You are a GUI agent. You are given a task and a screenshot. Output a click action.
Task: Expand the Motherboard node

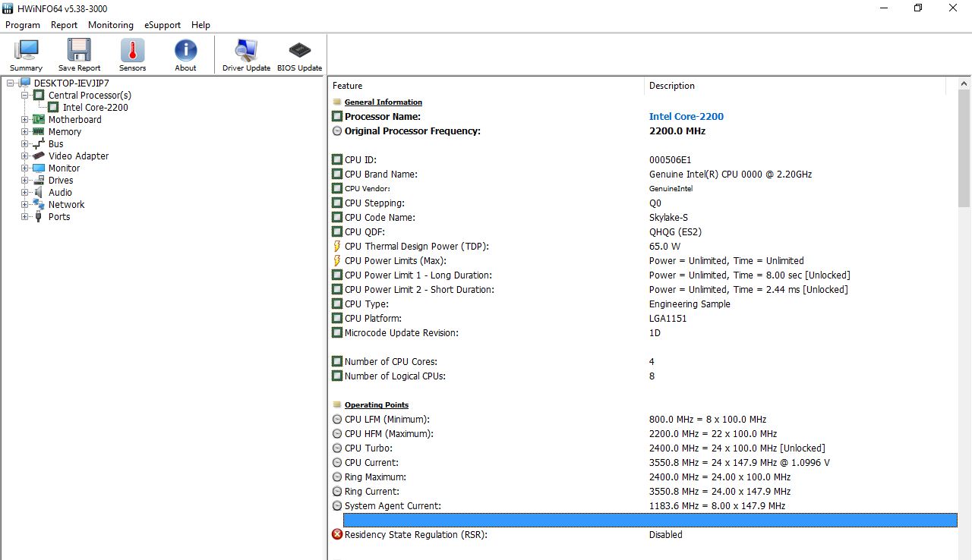point(25,119)
